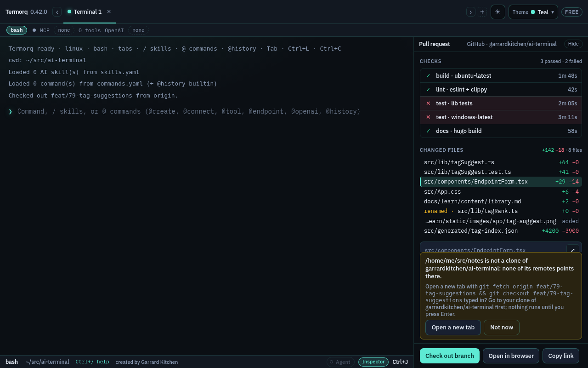This screenshot has height=368, width=588.
Task: Open the lint · eslint + clippy check
Action: [x=501, y=90]
